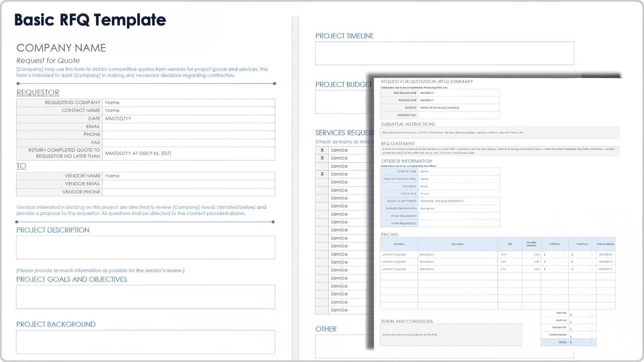The image size is (644, 362).
Task: Uncheck the first Service row's X box
Action: click(x=322, y=150)
